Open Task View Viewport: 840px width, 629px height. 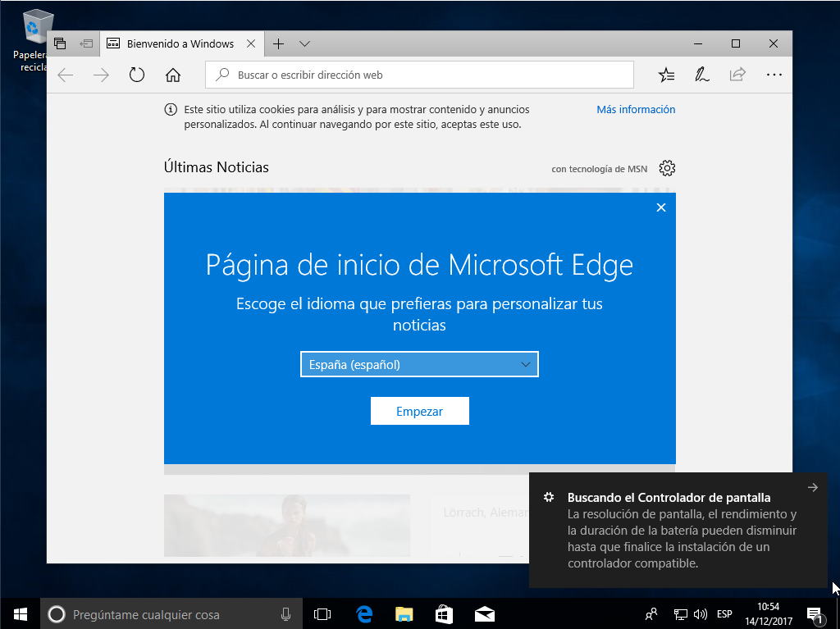[322, 614]
